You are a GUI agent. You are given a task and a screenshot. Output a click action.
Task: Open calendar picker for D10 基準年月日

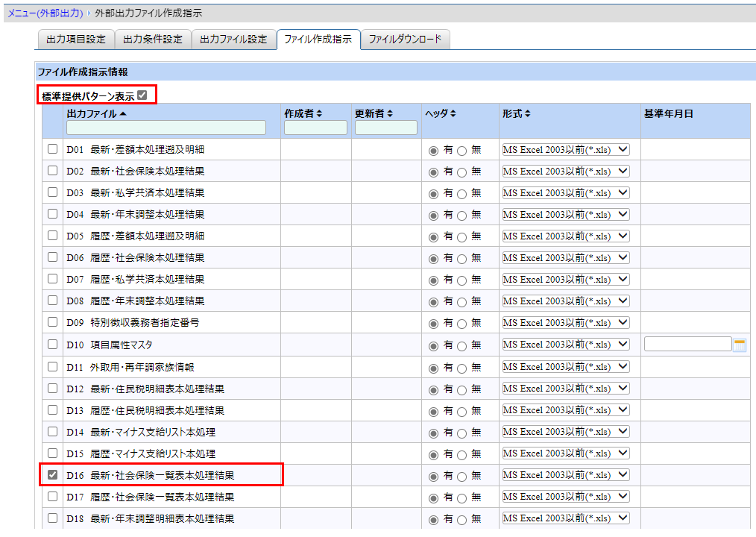tap(739, 345)
